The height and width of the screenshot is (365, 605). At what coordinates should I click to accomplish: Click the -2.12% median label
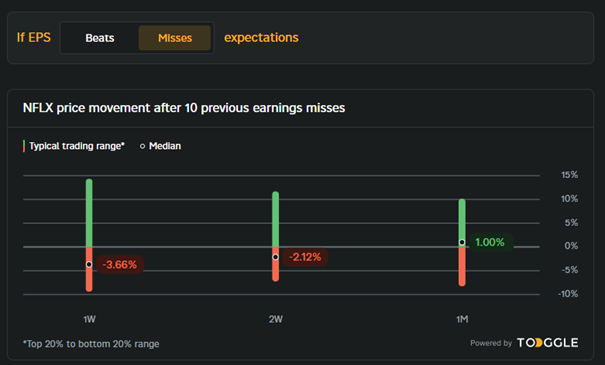(x=305, y=257)
